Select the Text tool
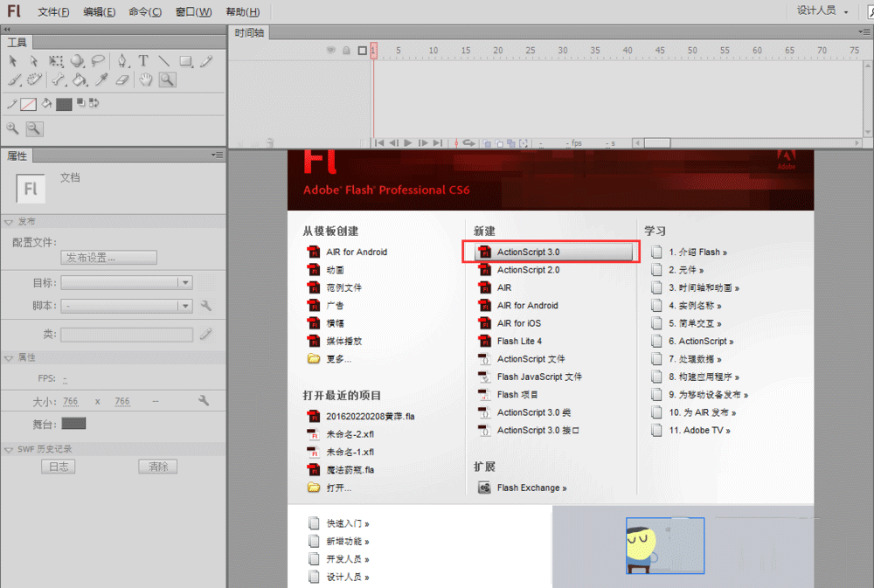Image resolution: width=874 pixels, height=588 pixels. tap(143, 61)
